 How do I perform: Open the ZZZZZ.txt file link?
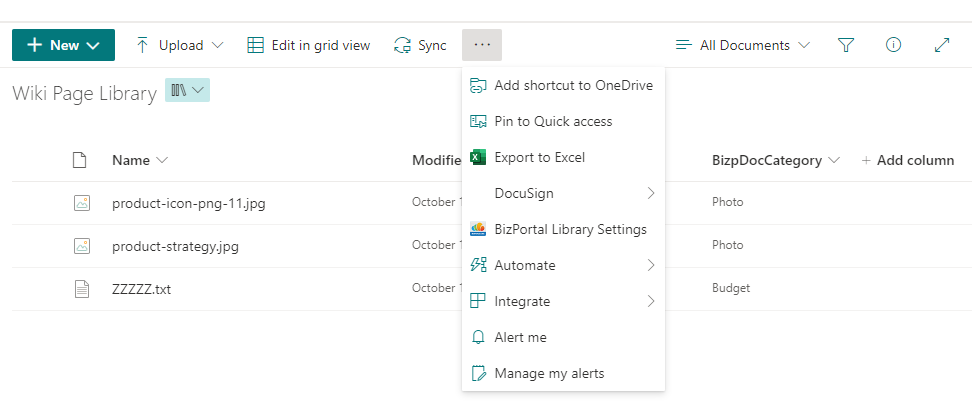141,288
